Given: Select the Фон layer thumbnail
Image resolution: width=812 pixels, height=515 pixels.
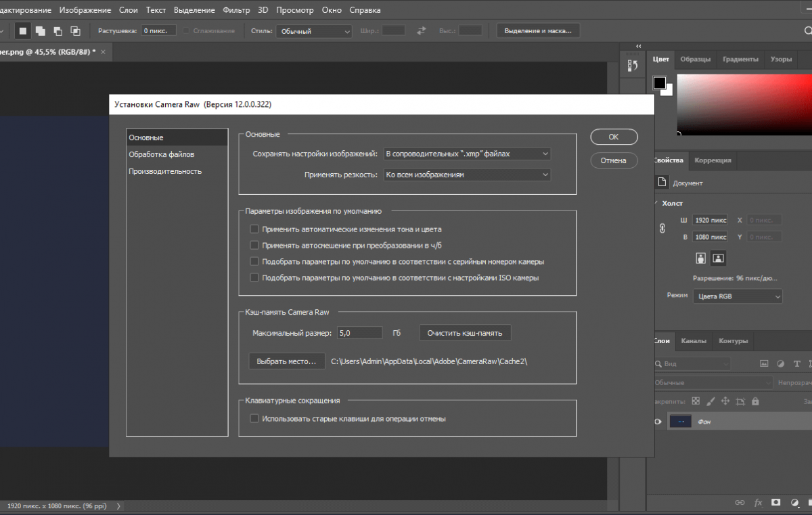Looking at the screenshot, I should (x=680, y=422).
